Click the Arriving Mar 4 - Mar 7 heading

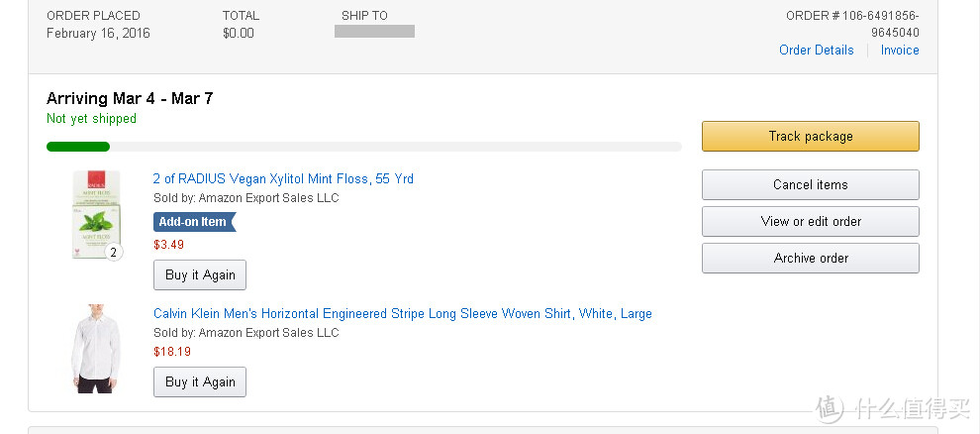(x=130, y=98)
